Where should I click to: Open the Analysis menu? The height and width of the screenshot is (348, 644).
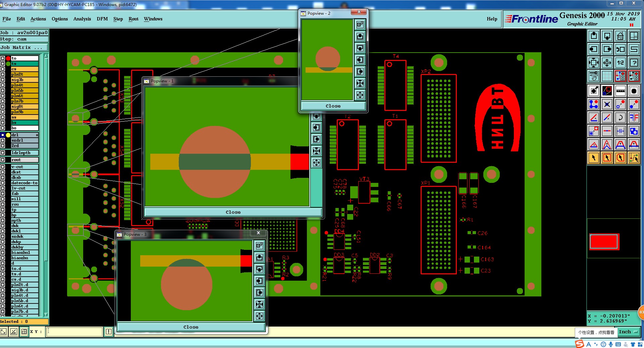coord(82,19)
